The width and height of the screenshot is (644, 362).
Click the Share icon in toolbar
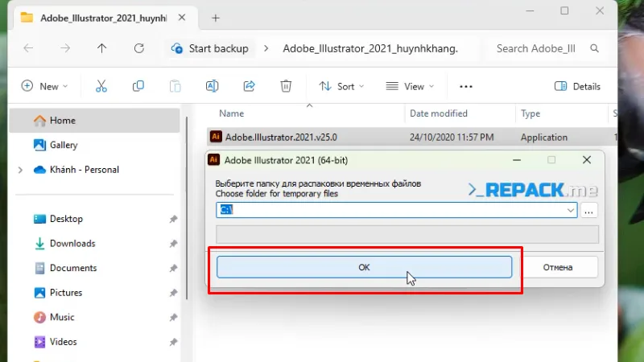[250, 86]
